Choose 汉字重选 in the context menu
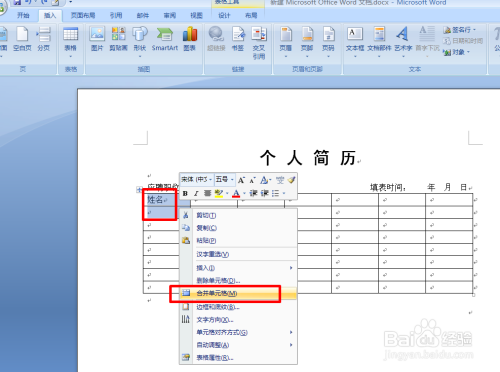Screen dimensions: 500x372 tap(238, 254)
